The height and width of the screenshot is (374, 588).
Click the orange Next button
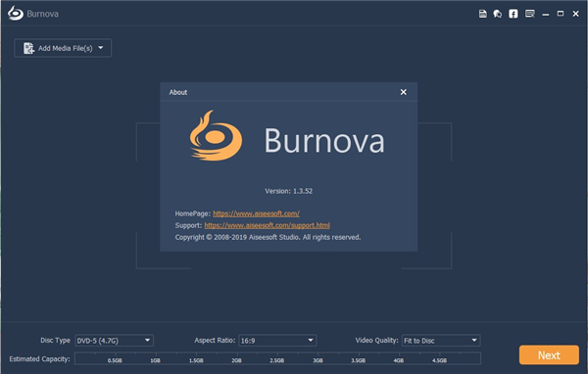pyautogui.click(x=549, y=354)
